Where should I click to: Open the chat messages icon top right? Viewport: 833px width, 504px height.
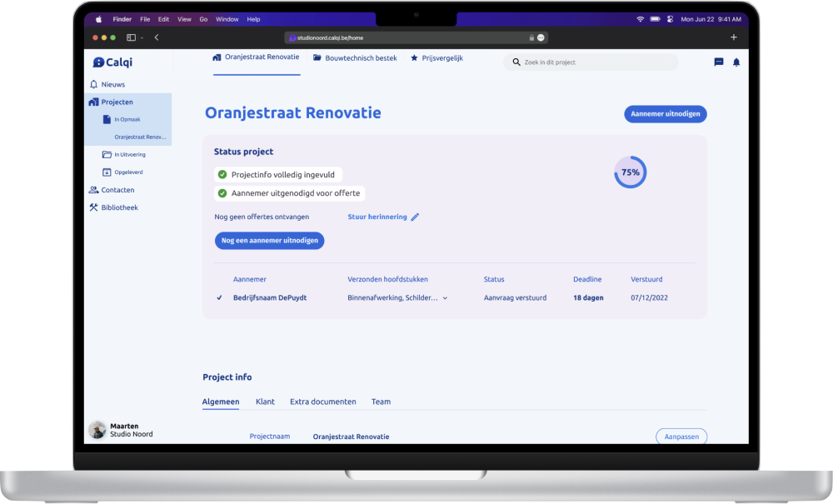[718, 62]
